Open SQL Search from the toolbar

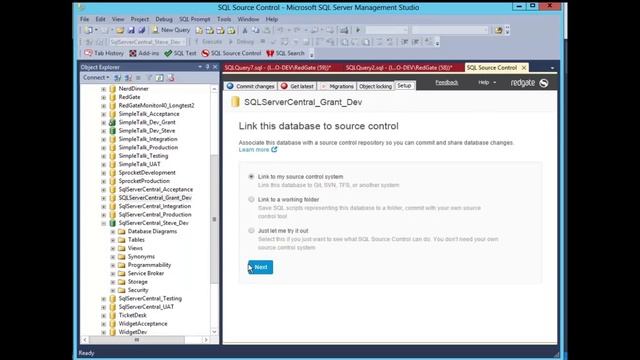285,53
